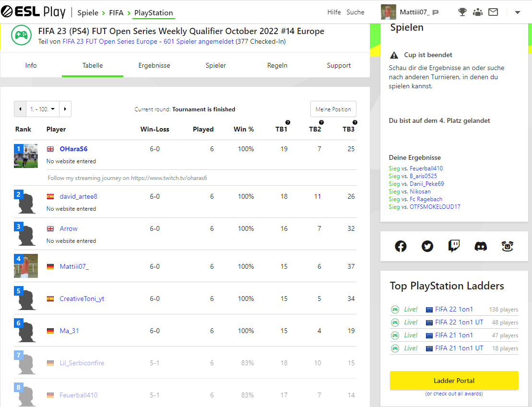Open the FIFA 21 1on1 ladder
The width and height of the screenshot is (532, 407).
pos(454,335)
